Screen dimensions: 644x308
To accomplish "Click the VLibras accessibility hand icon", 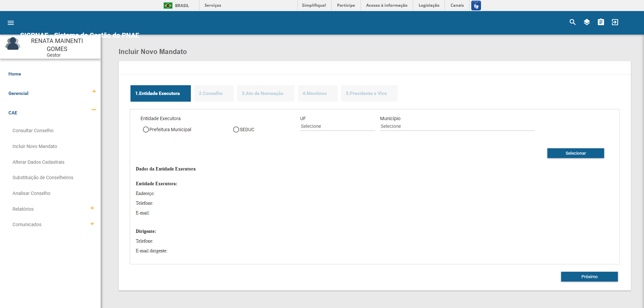I will (x=476, y=5).
